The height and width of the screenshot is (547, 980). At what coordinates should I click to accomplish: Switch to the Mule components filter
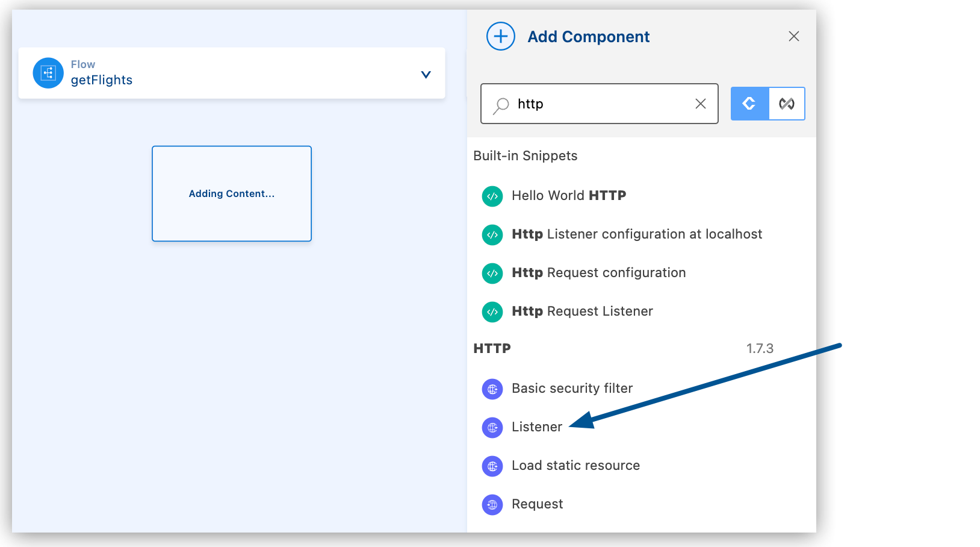[786, 103]
